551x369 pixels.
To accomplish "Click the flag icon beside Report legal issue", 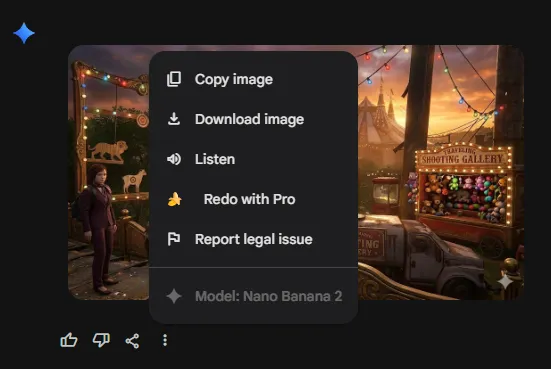I will click(x=174, y=239).
